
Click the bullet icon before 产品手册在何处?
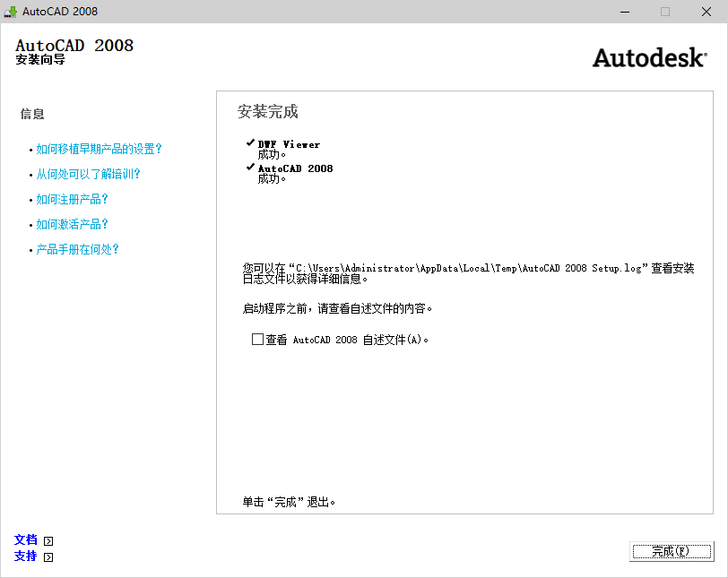31,249
